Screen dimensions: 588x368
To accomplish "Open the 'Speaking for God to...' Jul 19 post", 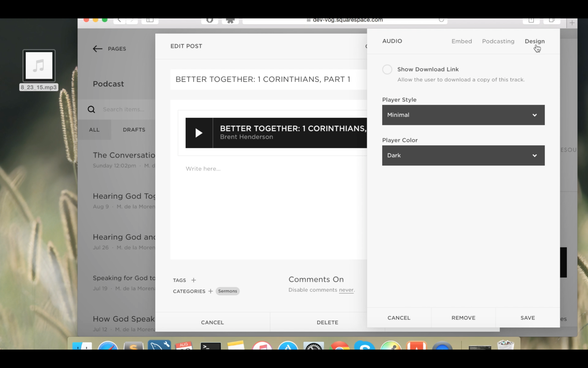I will click(x=124, y=283).
